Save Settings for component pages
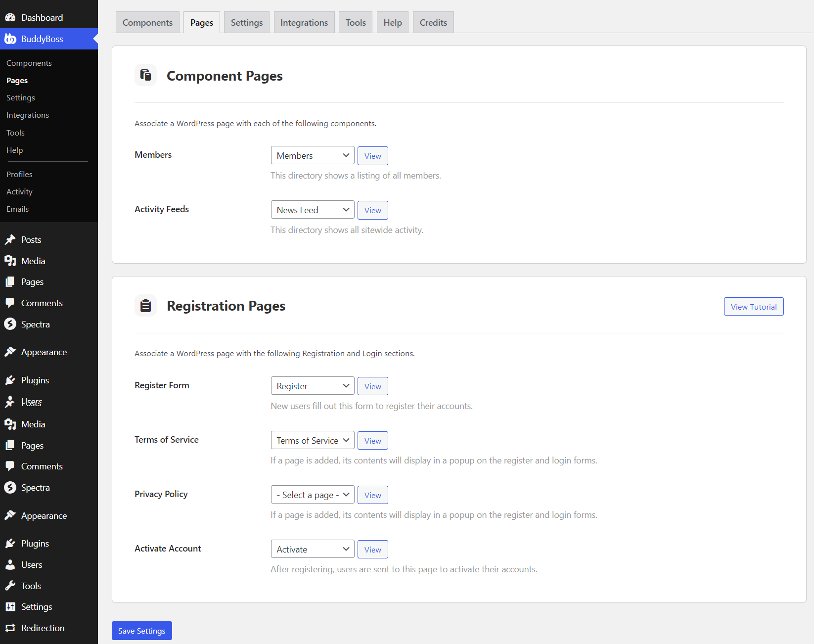Screen dimensions: 814x644 click(x=141, y=630)
